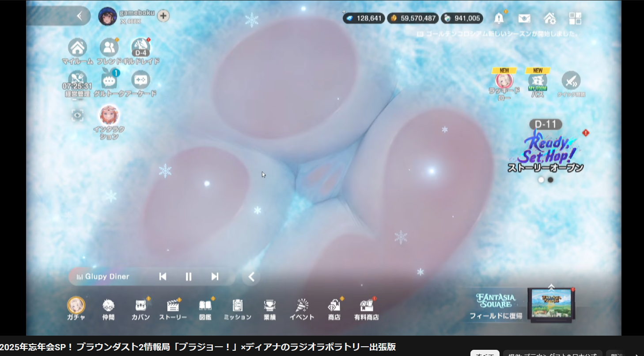Select the first banner page dot
This screenshot has width=644, height=356.
[x=541, y=180]
